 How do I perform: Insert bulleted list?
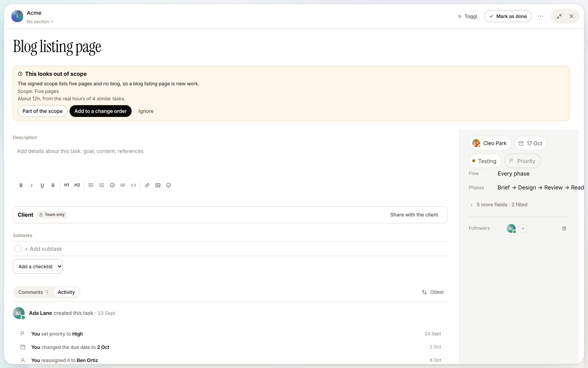tap(91, 185)
